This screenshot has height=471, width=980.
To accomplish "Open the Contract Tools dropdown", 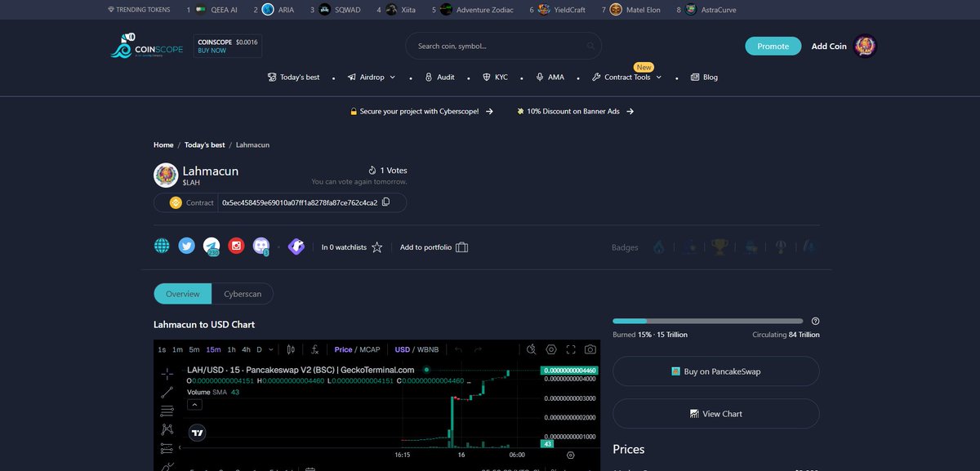I will tap(626, 77).
